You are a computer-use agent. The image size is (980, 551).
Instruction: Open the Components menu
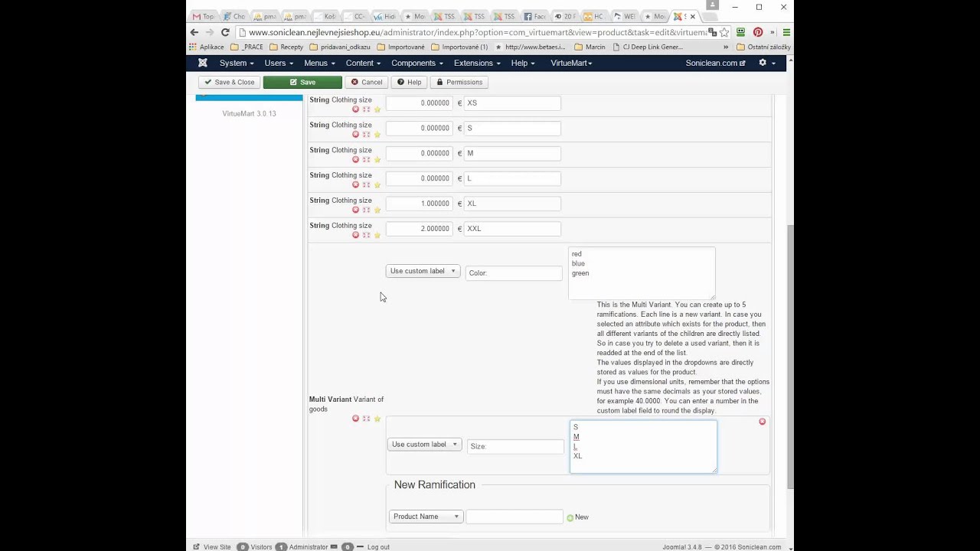417,63
